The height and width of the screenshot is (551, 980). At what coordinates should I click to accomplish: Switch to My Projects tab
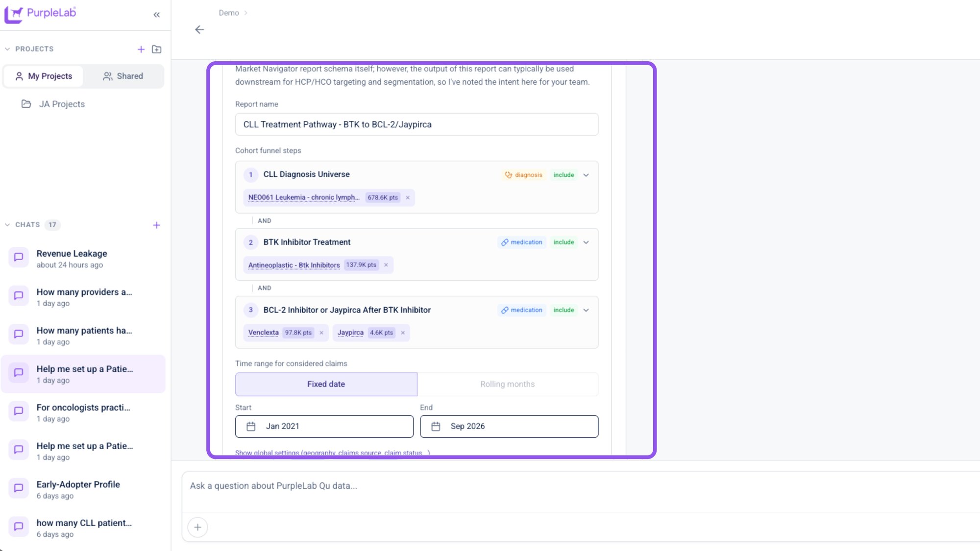(43, 76)
